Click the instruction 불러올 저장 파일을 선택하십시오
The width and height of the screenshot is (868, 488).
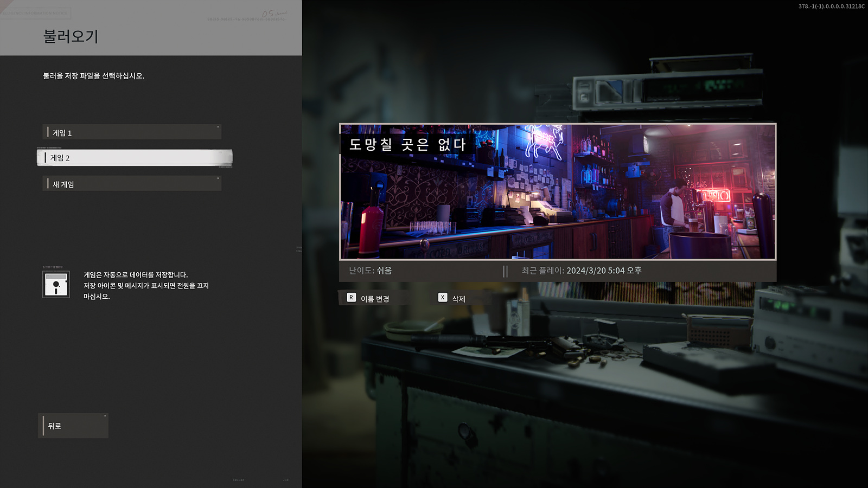[94, 76]
